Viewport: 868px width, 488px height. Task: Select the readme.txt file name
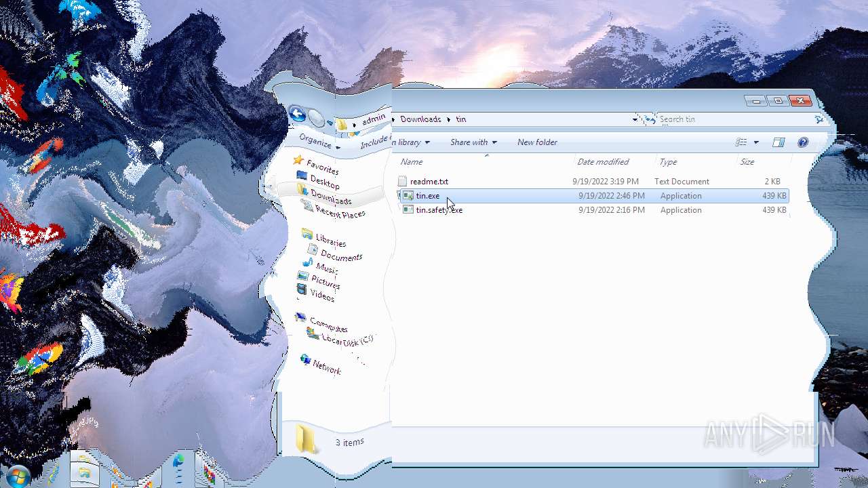(429, 182)
